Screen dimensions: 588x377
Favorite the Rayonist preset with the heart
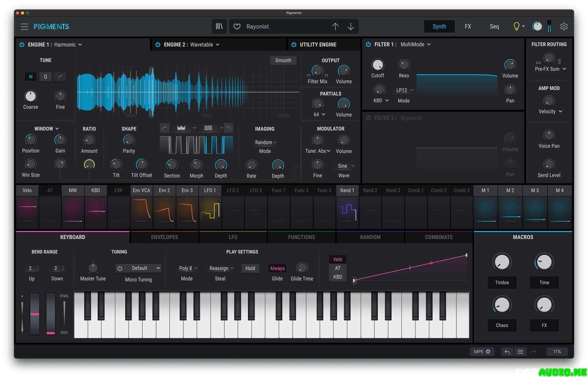tap(237, 26)
